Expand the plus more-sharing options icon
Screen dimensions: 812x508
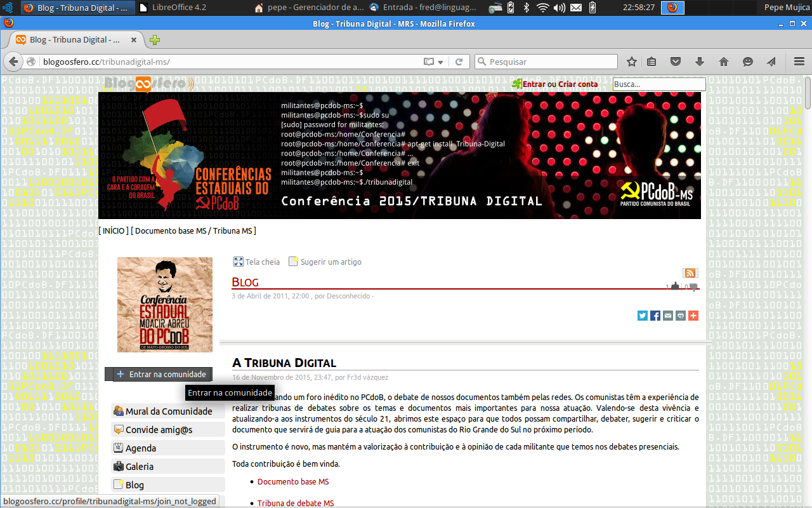tap(693, 316)
